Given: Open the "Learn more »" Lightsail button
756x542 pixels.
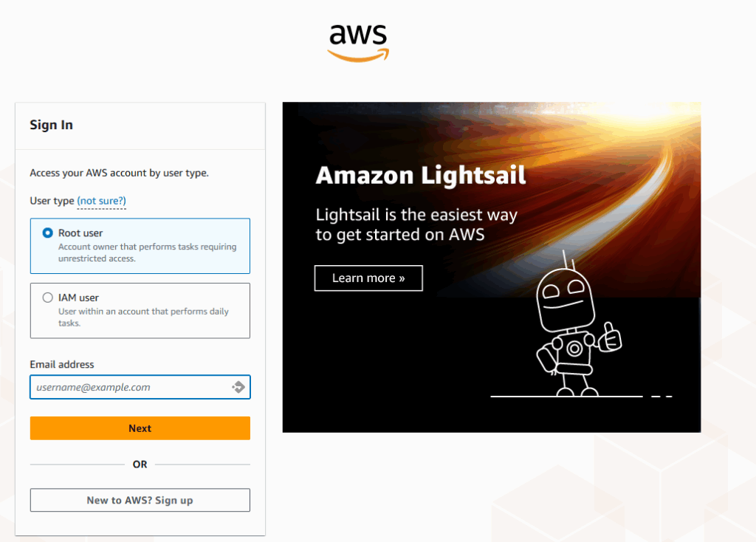Looking at the screenshot, I should point(368,278).
